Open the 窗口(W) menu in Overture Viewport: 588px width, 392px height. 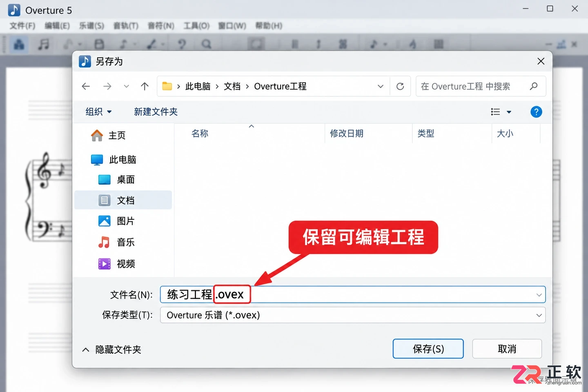coord(232,26)
